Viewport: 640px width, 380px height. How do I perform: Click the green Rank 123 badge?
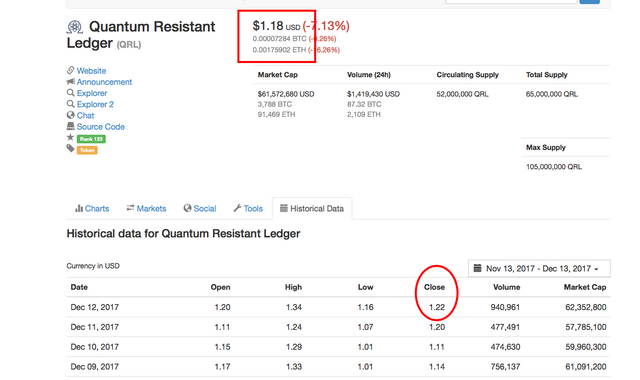click(91, 139)
